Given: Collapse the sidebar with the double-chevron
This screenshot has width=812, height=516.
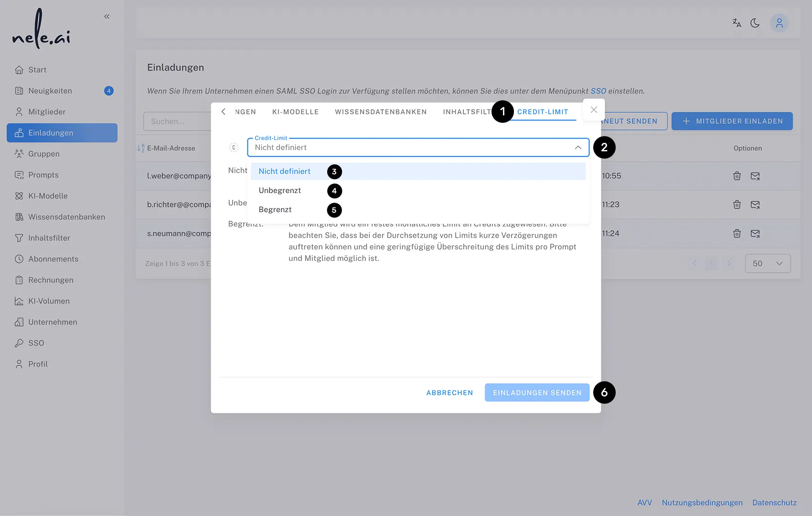Looking at the screenshot, I should tap(107, 16).
